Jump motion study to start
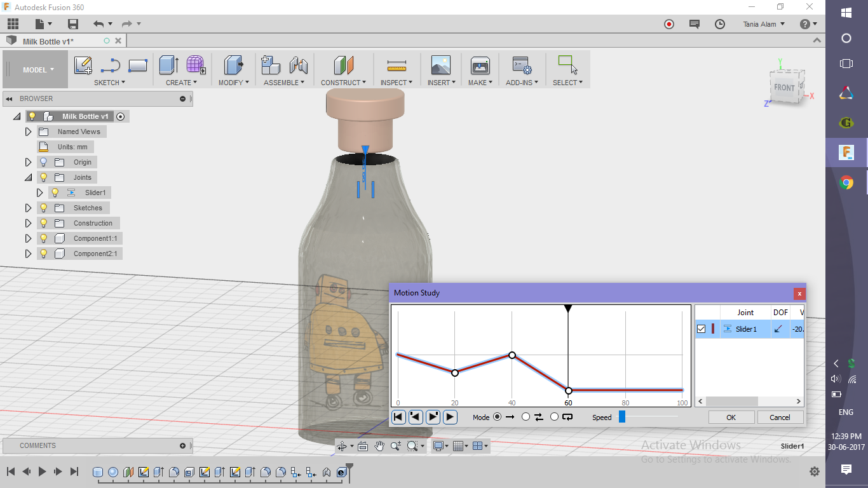Screen dimensions: 868x488 398,417
